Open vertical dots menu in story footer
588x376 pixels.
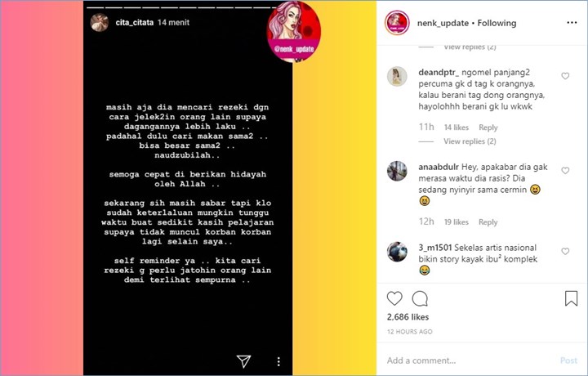coord(278,361)
